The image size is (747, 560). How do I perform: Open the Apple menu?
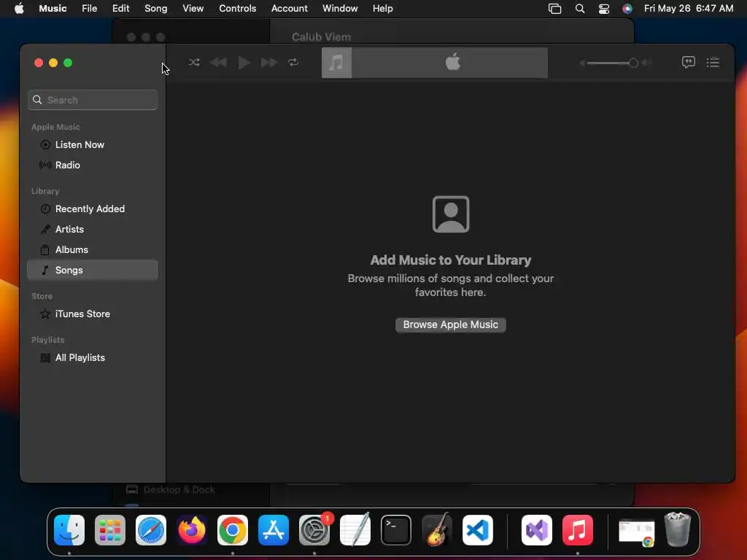pos(19,9)
